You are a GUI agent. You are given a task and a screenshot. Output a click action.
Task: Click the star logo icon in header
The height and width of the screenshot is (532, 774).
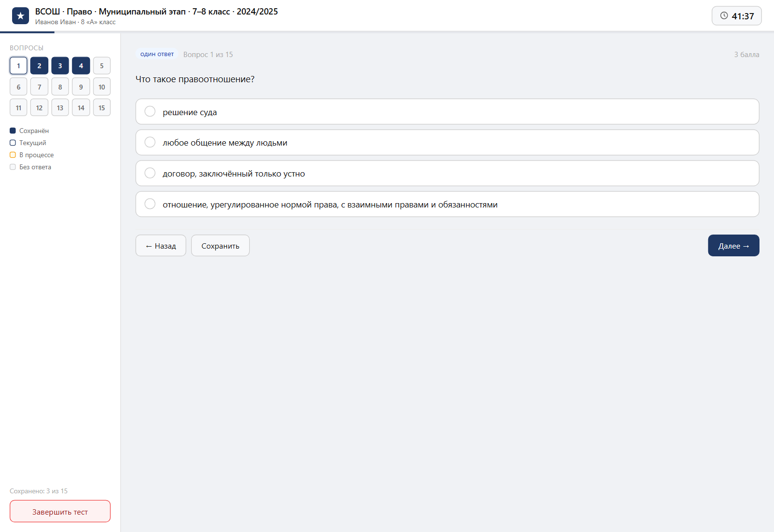(20, 16)
